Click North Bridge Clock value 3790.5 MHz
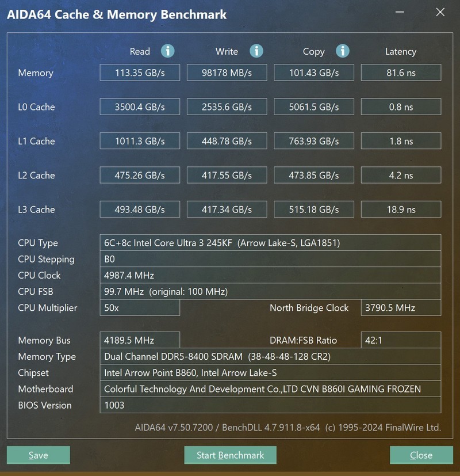 point(401,307)
